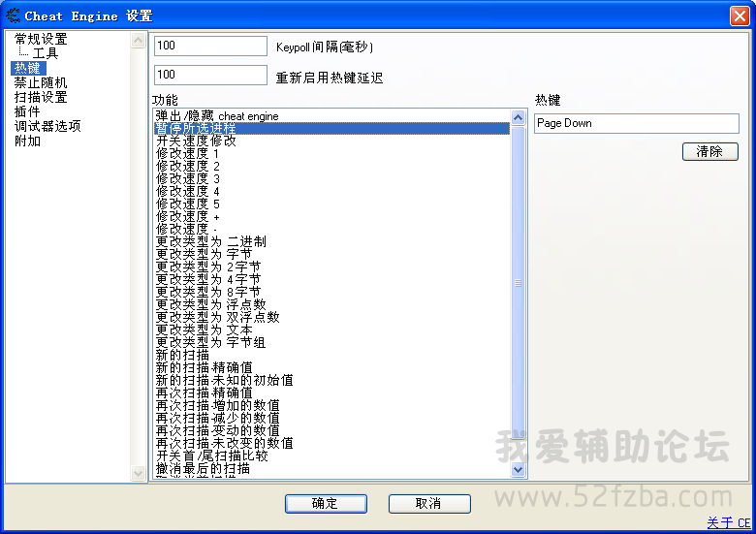Viewport: 756px width, 534px height.
Task: Select 修改速度 4 function
Action: pos(331,191)
